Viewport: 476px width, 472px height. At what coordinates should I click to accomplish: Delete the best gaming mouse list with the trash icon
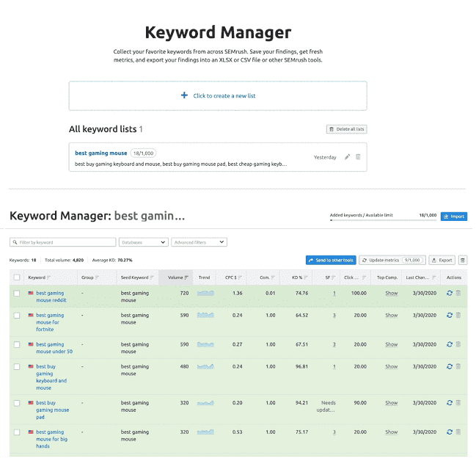tap(358, 157)
